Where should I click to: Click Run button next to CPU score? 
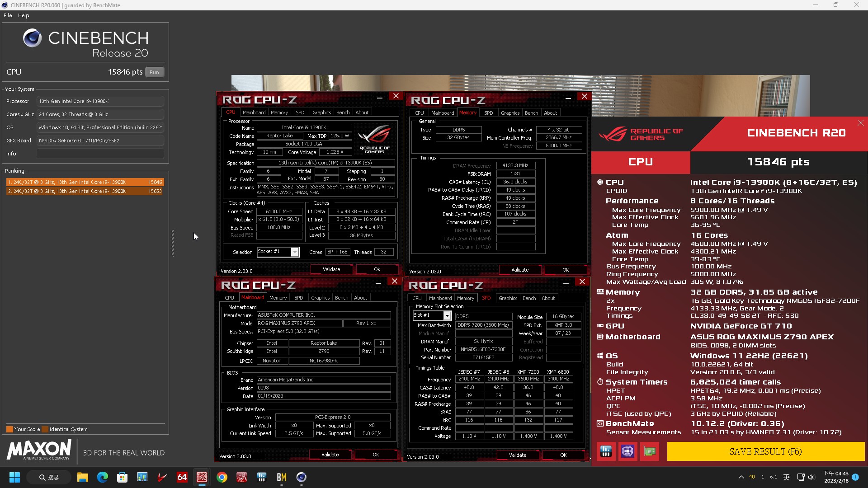click(155, 72)
